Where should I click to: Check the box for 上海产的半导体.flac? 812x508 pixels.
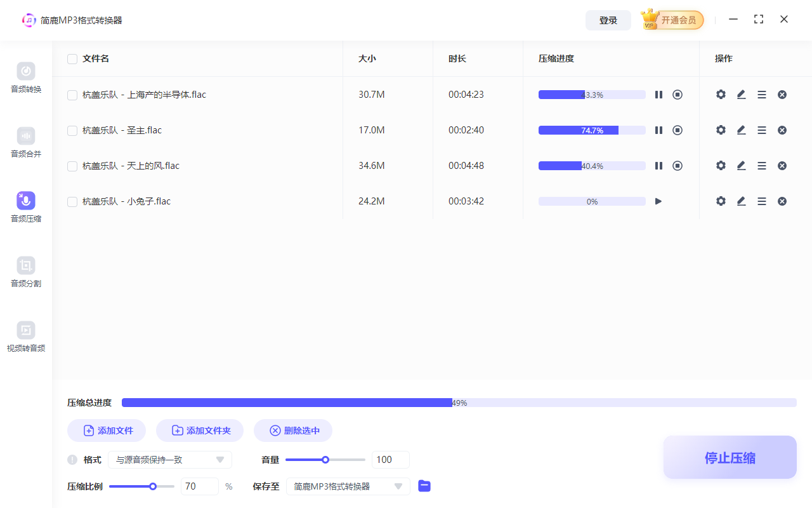(x=72, y=95)
